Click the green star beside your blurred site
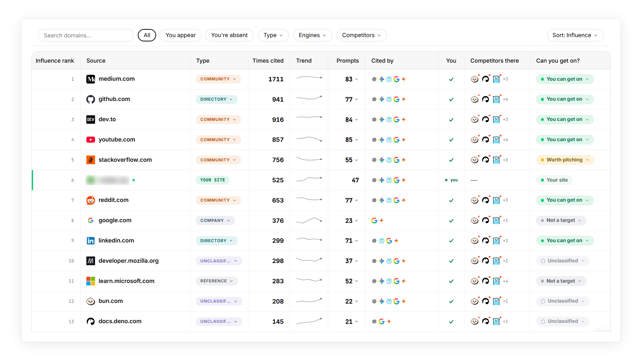642x364 pixels. pyautogui.click(x=133, y=180)
